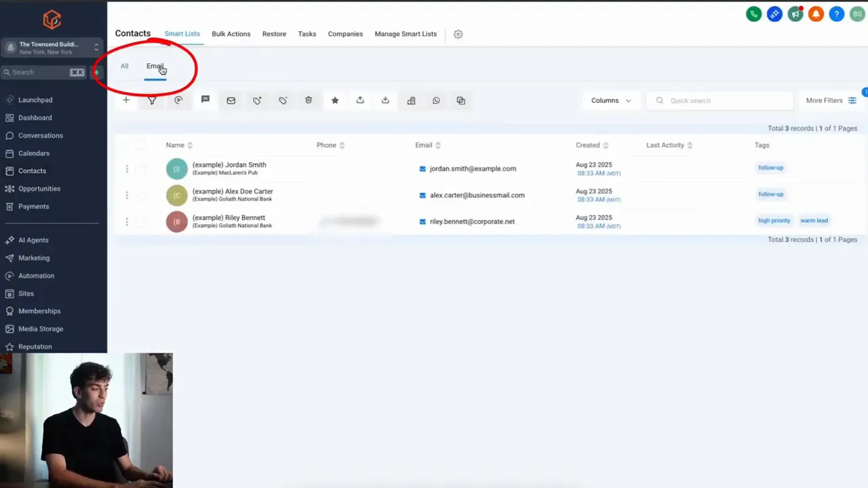
Task: Delete contacts using the trash icon
Action: tap(309, 100)
